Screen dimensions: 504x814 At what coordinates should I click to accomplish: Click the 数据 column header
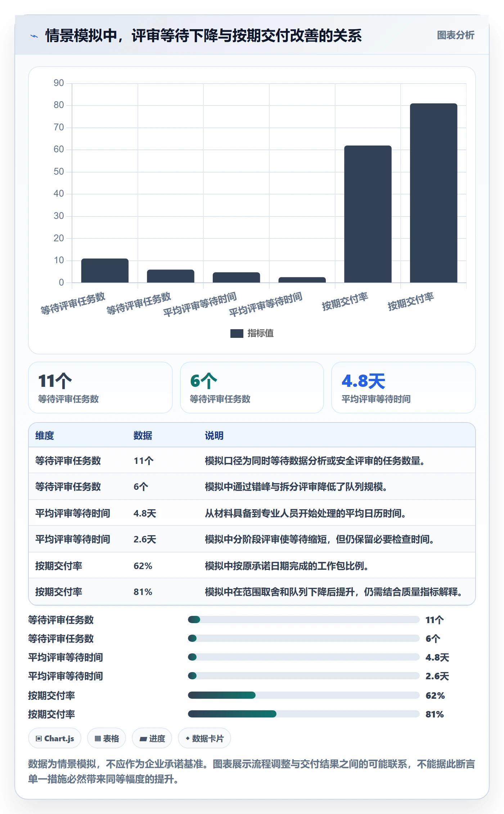click(x=143, y=435)
